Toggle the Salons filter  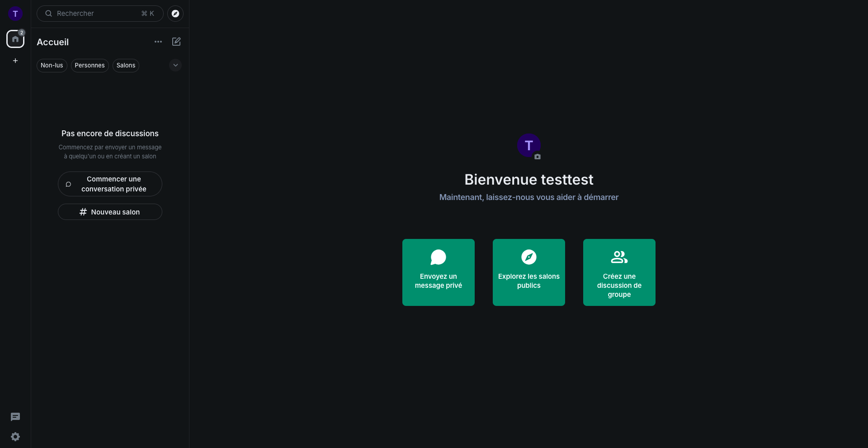(126, 66)
